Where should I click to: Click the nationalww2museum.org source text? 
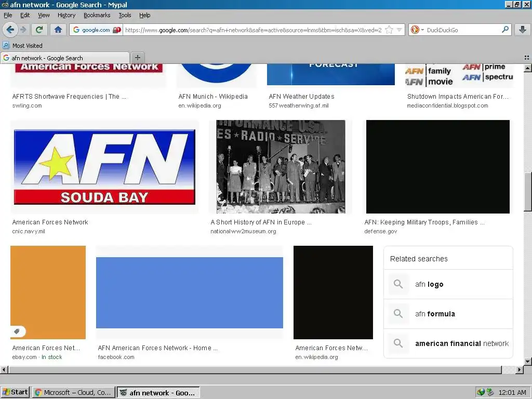point(243,231)
